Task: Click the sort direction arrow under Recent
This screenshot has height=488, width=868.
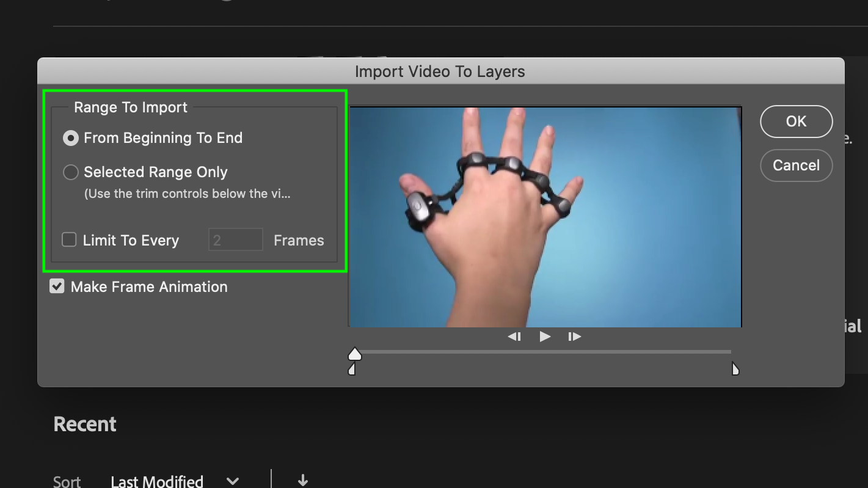Action: click(302, 481)
